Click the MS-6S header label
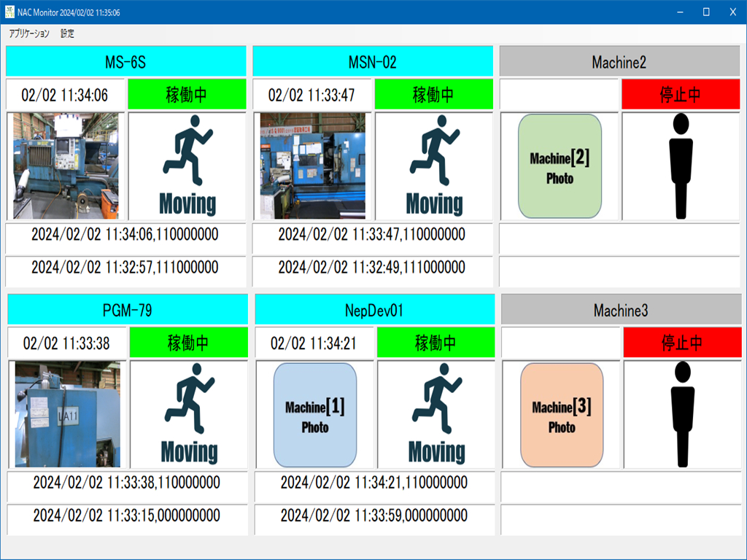Screen dimensions: 747x560 [x=125, y=62]
